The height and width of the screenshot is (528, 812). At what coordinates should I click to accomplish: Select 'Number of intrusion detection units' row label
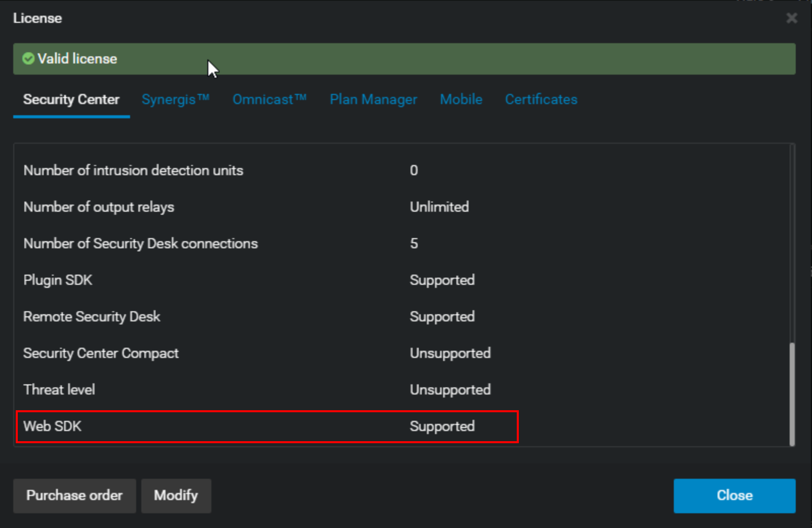point(134,171)
